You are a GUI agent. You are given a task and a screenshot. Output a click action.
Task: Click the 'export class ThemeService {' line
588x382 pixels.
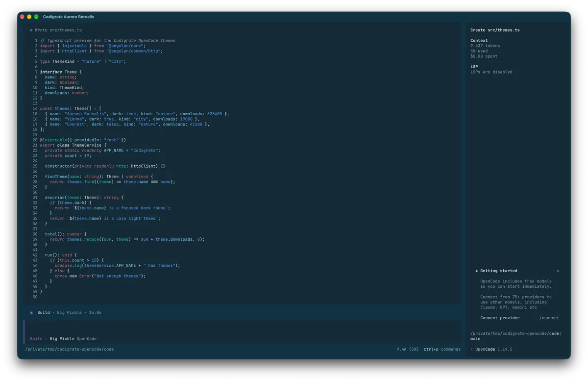tap(73, 145)
